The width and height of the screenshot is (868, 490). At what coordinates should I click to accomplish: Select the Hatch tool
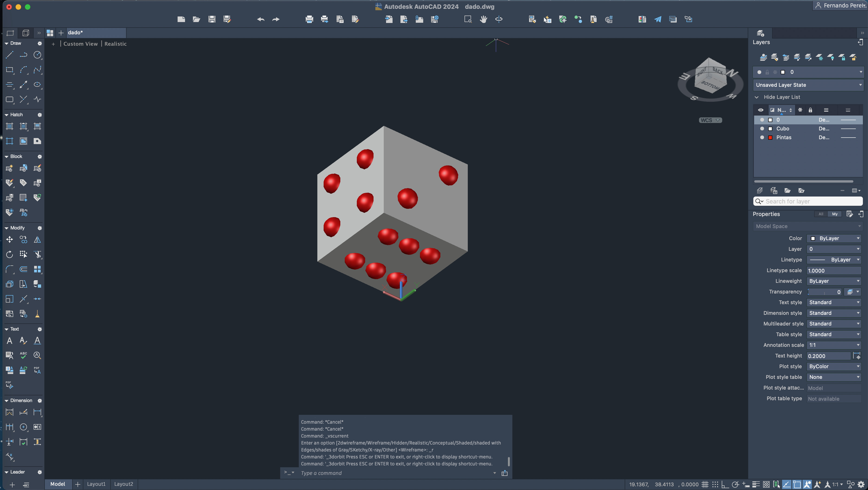[x=10, y=126]
